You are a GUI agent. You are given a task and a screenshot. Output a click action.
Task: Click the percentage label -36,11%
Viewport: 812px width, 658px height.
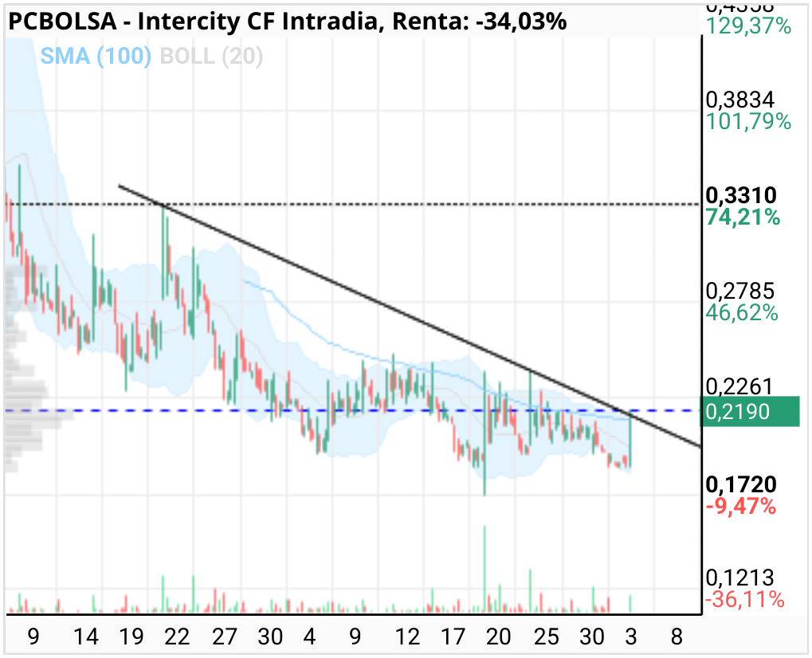coord(745,600)
